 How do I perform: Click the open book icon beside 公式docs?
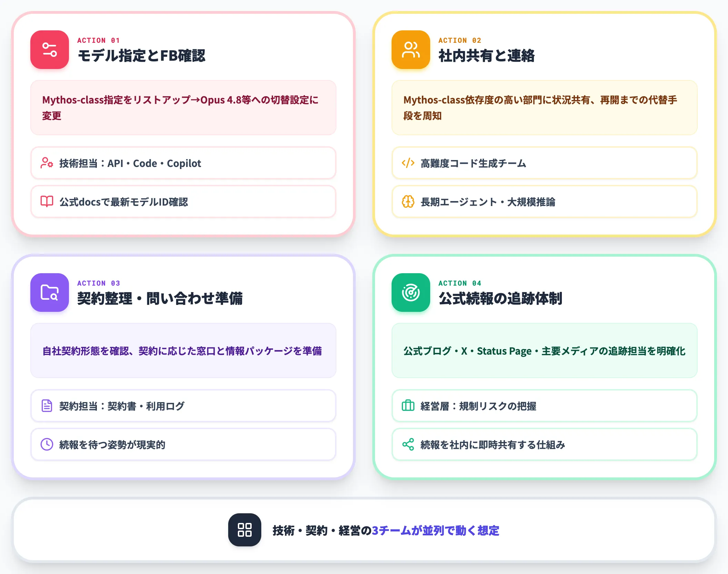(47, 201)
